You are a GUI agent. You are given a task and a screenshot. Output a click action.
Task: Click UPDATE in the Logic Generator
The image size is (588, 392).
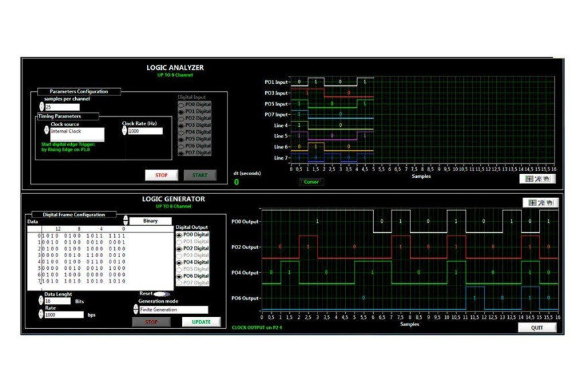pos(203,321)
